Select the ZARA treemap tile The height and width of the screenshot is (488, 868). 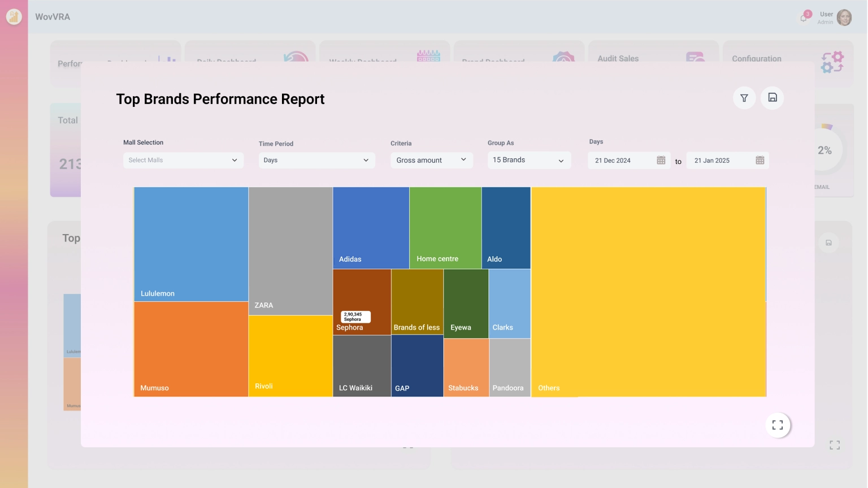290,251
